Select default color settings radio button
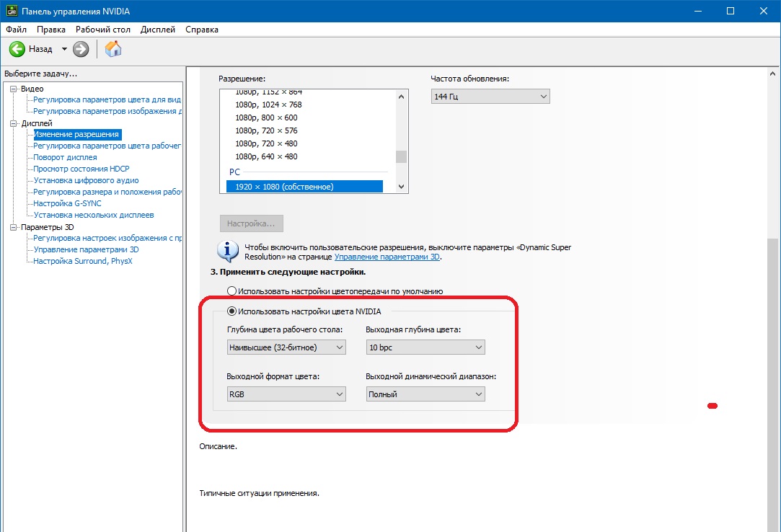Screen dimensions: 781x532 pyautogui.click(x=231, y=291)
